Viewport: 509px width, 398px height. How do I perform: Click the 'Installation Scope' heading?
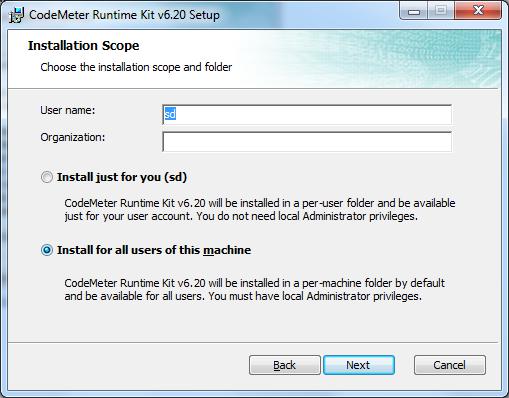(x=84, y=46)
